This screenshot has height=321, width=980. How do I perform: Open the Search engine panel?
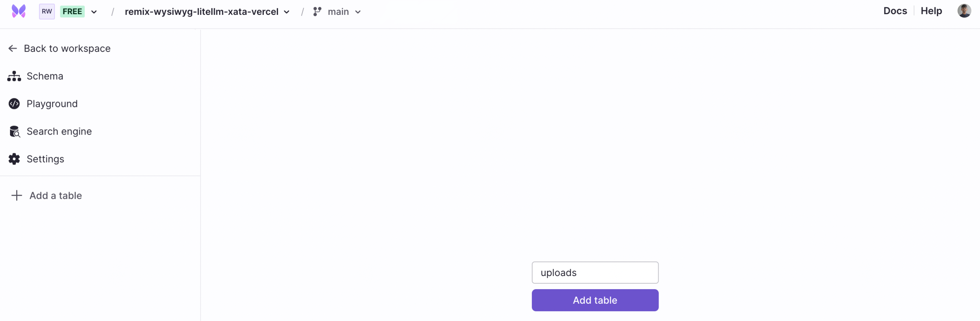59,131
